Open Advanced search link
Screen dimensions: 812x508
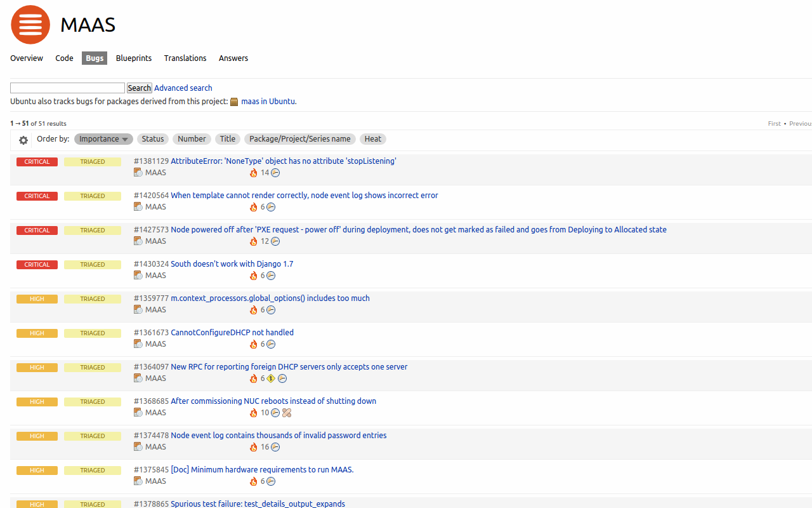pyautogui.click(x=183, y=88)
